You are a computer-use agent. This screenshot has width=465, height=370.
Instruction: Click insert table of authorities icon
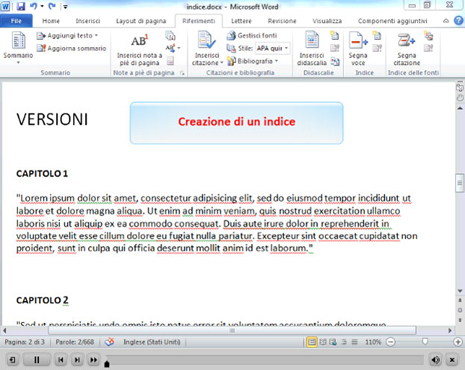[428, 35]
